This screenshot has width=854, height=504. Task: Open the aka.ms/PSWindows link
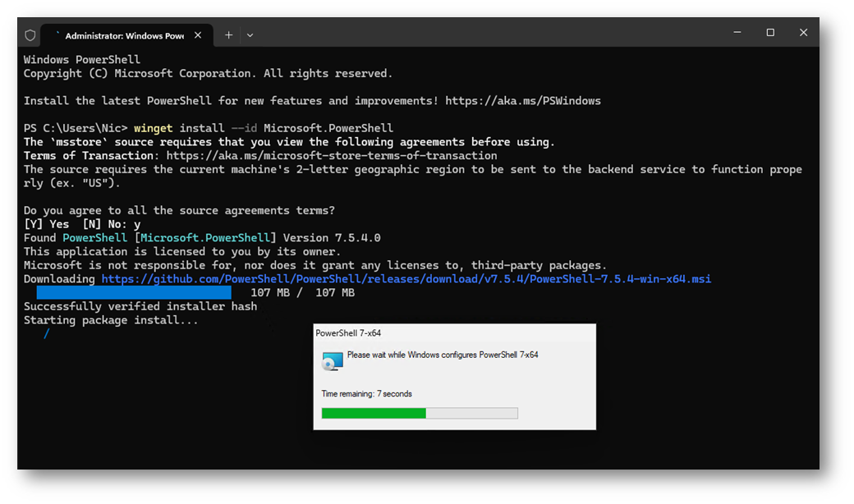click(523, 101)
